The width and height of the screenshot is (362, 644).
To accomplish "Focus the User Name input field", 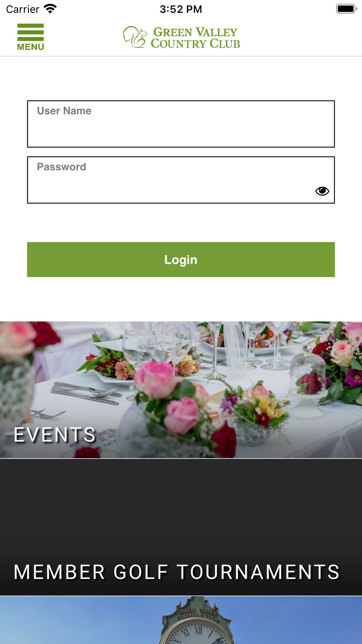I will click(x=181, y=124).
